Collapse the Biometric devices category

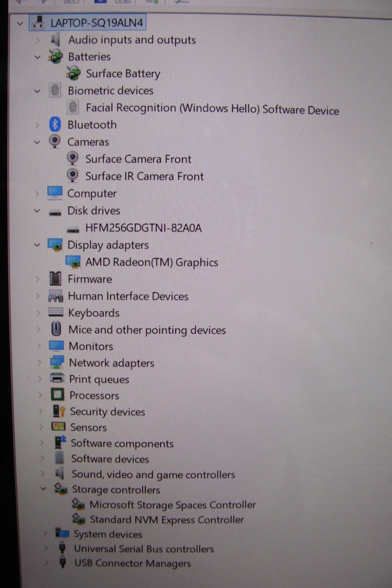pos(38,91)
